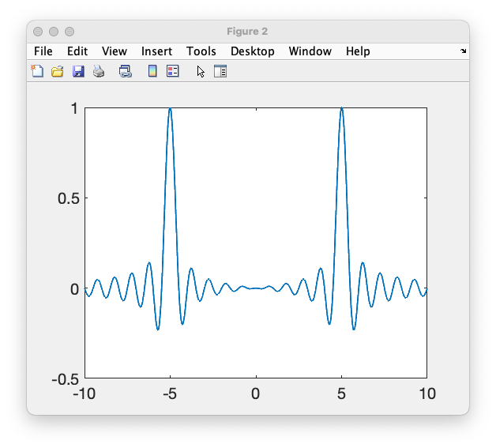
Task: Click the y-axis label -0.5
Action: [x=66, y=378]
